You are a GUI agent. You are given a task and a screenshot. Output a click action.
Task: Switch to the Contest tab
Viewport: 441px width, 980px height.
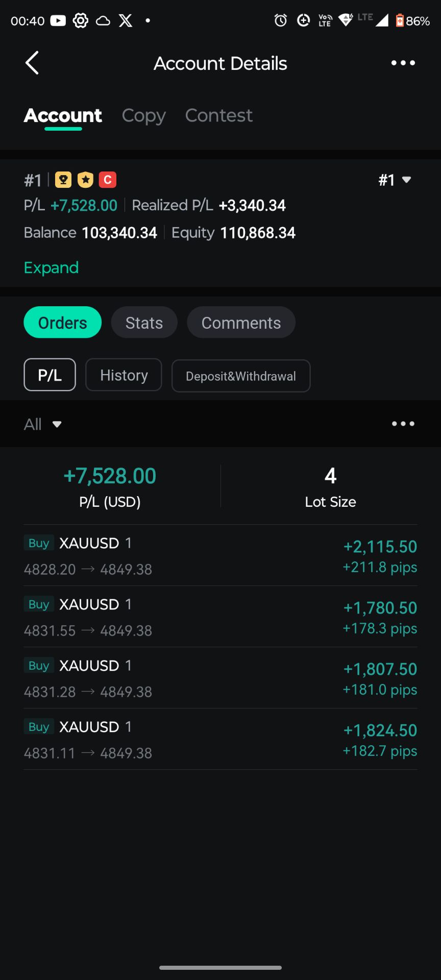[218, 116]
